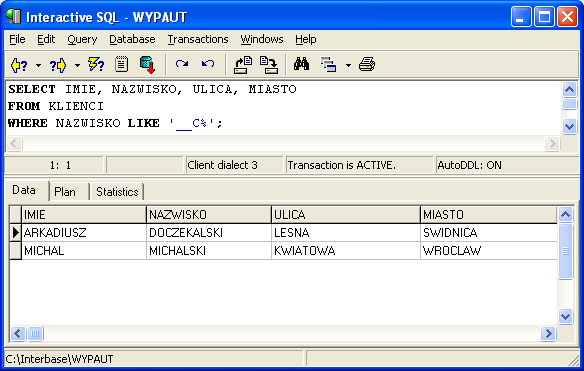Click the ULICA column header
The image size is (584, 371).
346,215
